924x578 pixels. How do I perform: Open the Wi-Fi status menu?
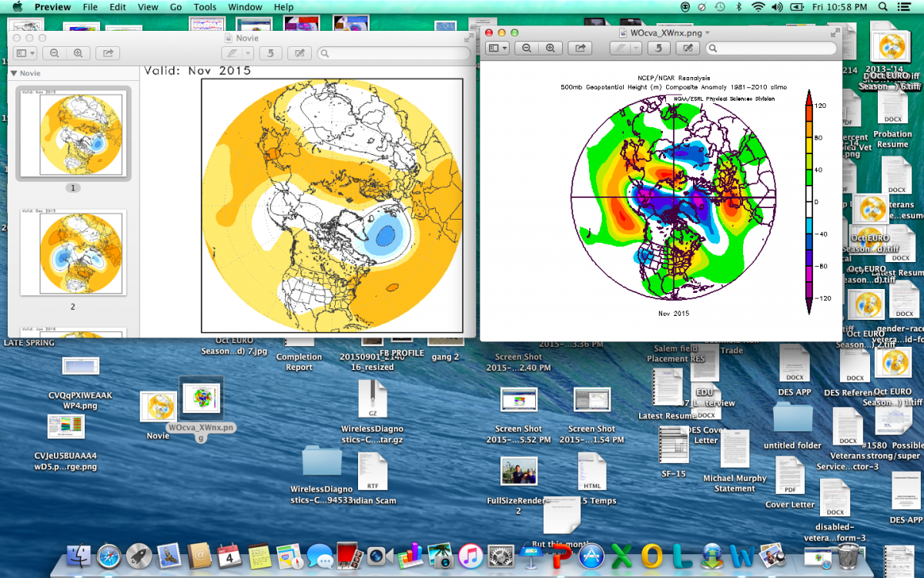[758, 7]
